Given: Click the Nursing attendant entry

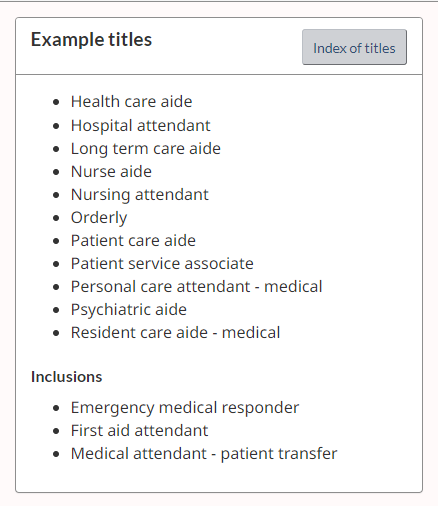Looking at the screenshot, I should point(140,195).
